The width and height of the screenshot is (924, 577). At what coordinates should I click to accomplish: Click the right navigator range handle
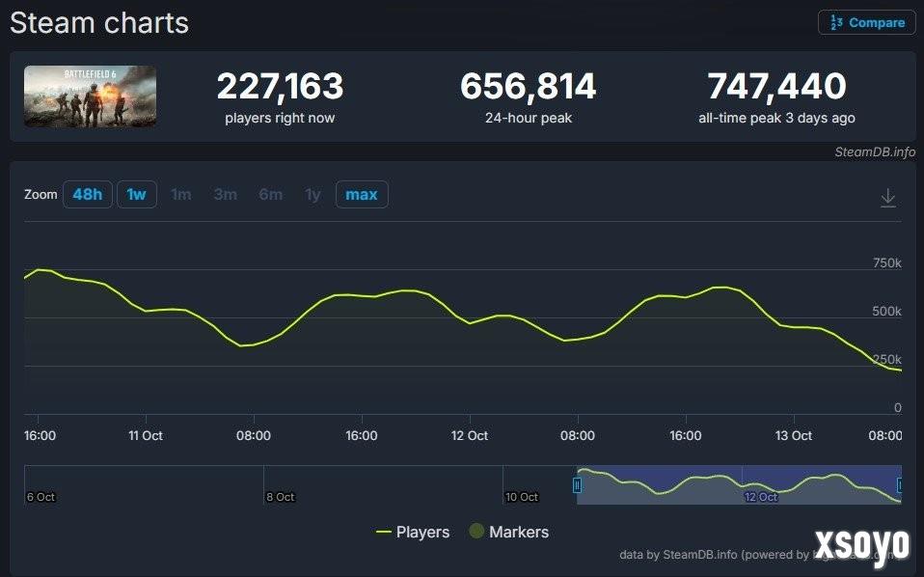click(900, 485)
